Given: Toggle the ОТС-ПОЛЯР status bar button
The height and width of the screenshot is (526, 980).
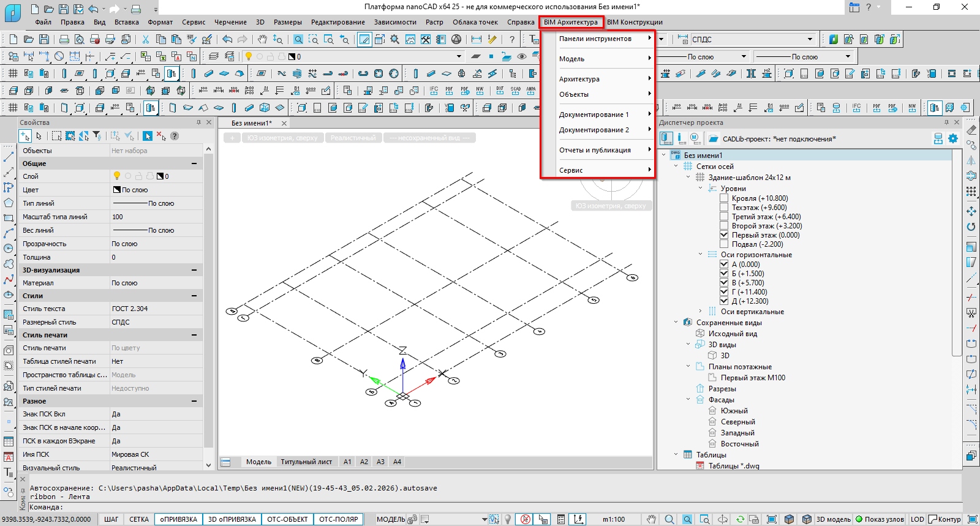Looking at the screenshot, I should [338, 519].
